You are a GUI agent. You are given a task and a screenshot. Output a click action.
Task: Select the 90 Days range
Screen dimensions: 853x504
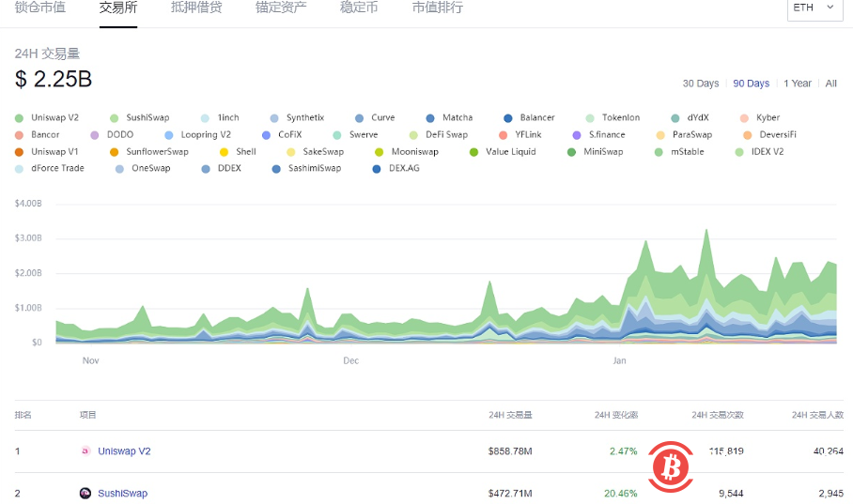[751, 84]
